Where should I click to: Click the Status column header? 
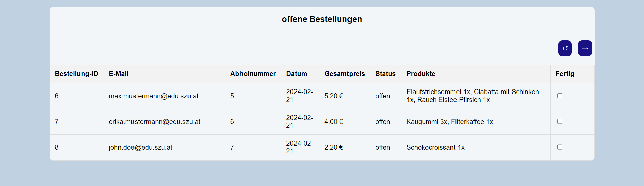pyautogui.click(x=385, y=74)
